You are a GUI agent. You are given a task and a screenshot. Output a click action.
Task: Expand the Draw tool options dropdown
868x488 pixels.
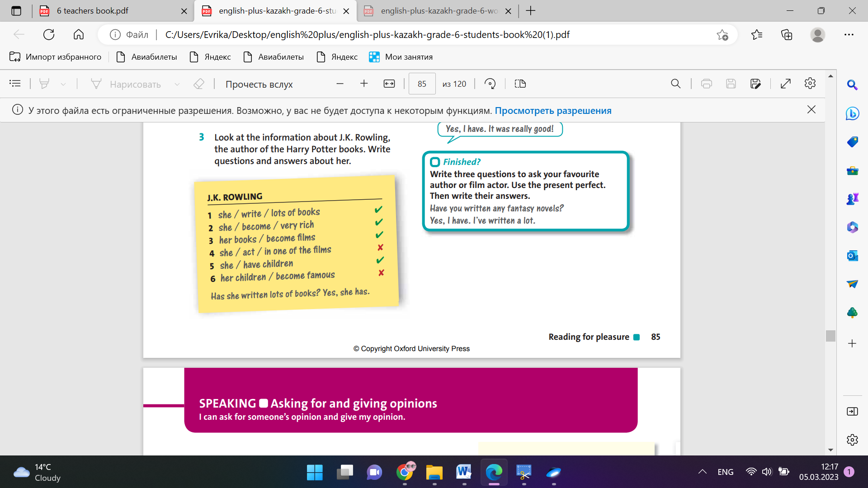click(x=177, y=84)
